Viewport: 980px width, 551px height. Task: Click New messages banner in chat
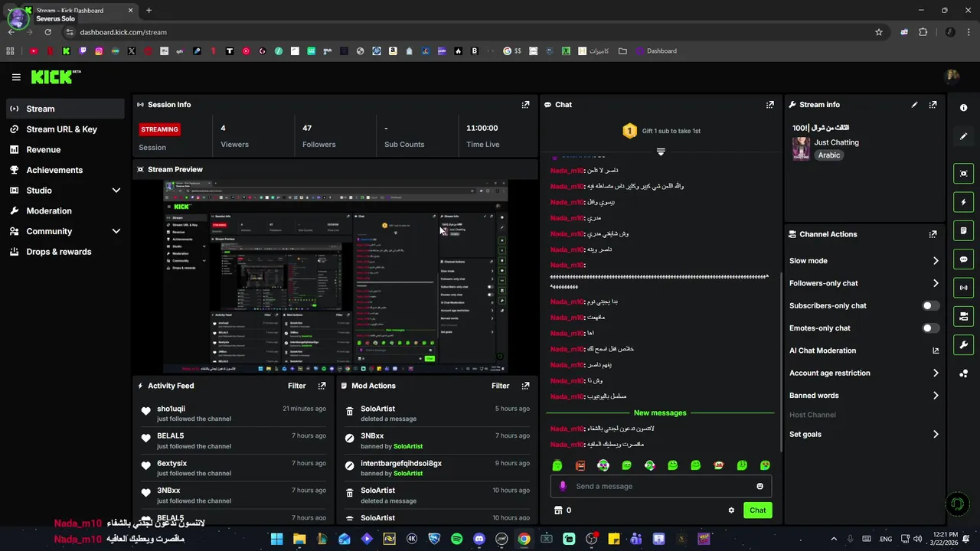coord(660,413)
